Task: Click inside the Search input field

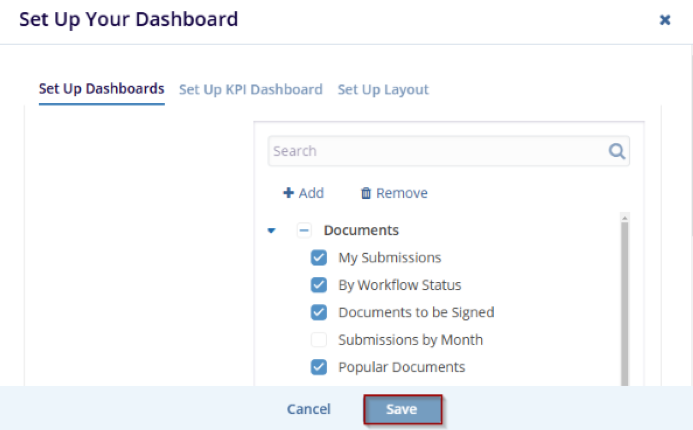Action: (x=435, y=152)
